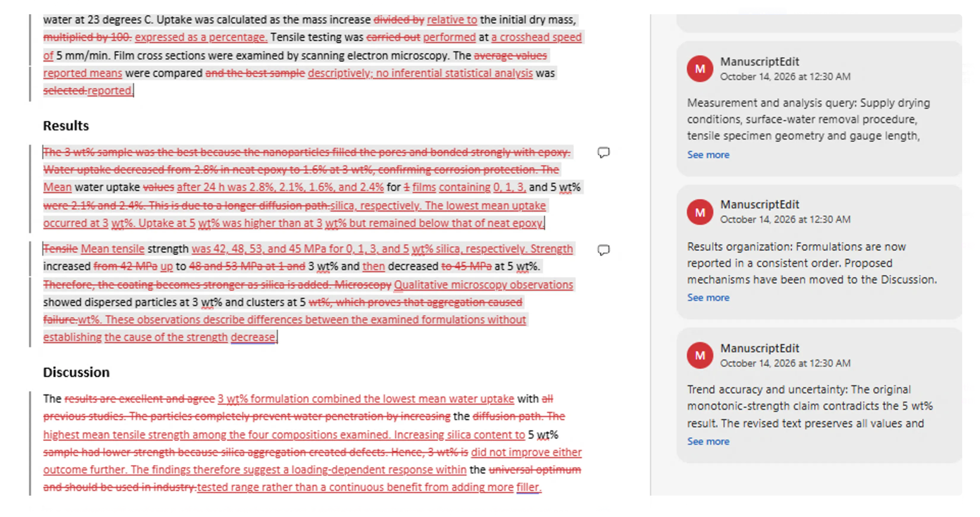Open comment icon beside the water uptake paragraph
This screenshot has width=980, height=517.
pos(603,153)
